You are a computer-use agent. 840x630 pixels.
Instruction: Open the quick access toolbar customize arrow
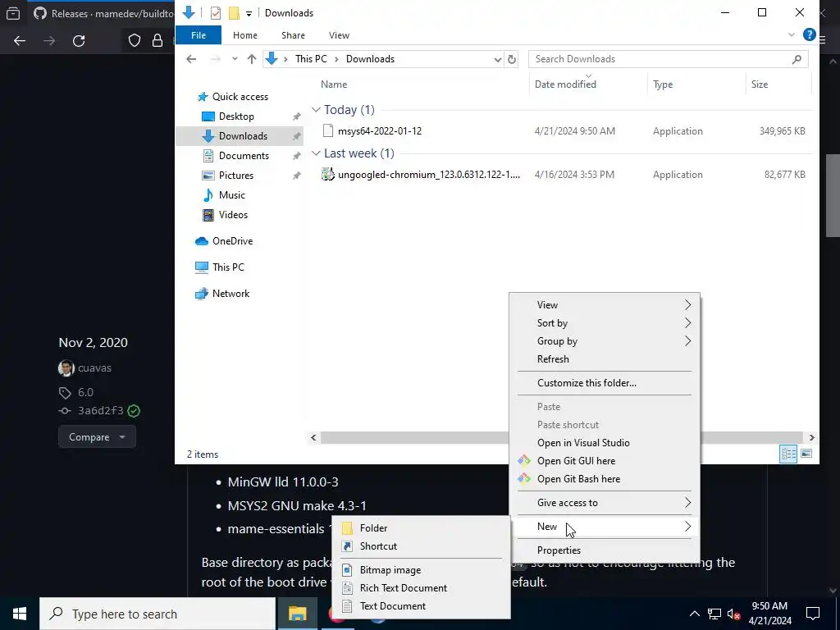tap(249, 13)
